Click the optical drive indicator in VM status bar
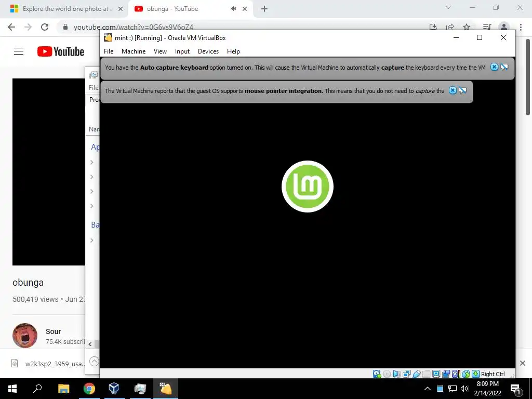 pos(387,374)
